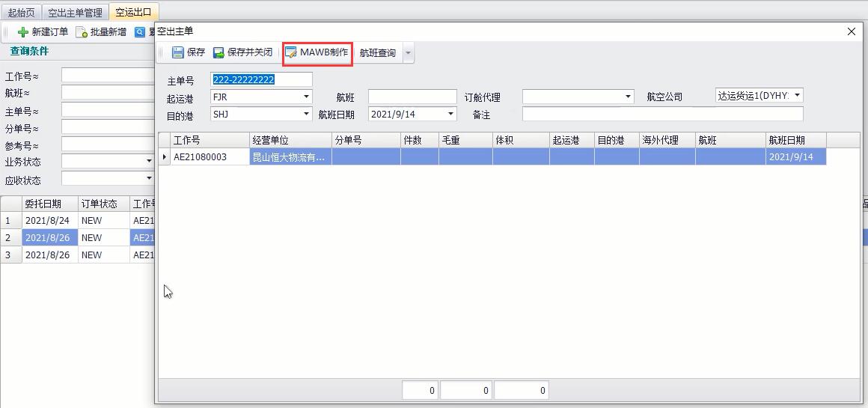This screenshot has width=868, height=408.
Task: Click the 主单号 input field
Action: click(261, 79)
